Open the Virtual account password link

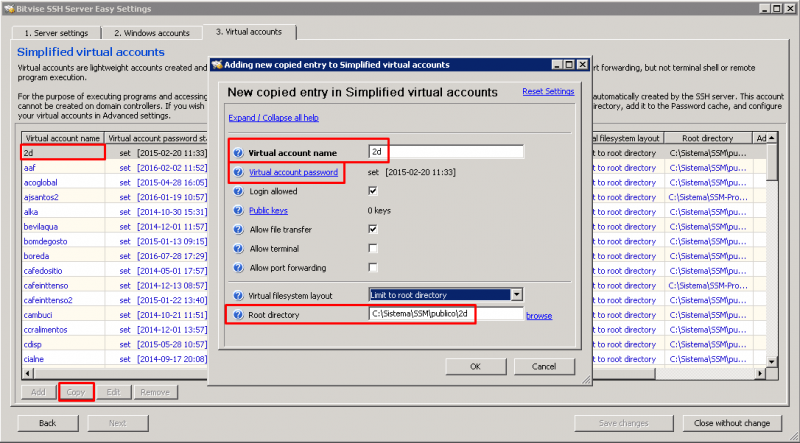293,172
